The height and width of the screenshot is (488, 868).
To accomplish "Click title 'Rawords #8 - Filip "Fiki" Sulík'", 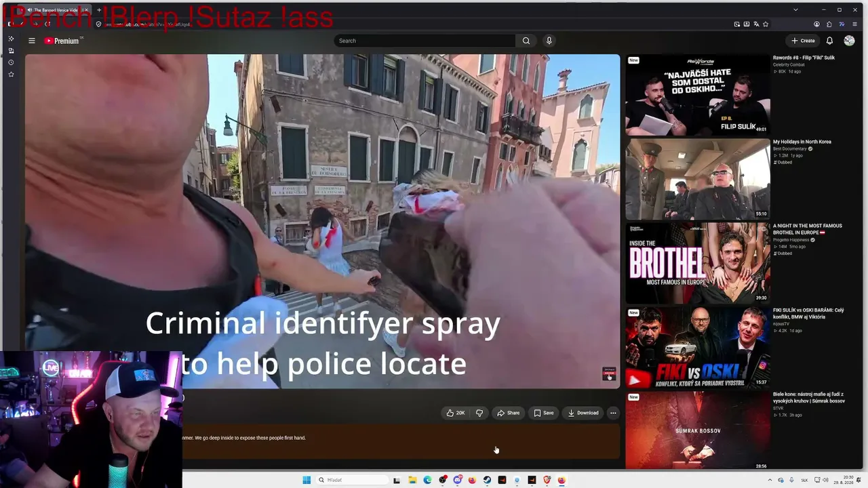I will [804, 58].
